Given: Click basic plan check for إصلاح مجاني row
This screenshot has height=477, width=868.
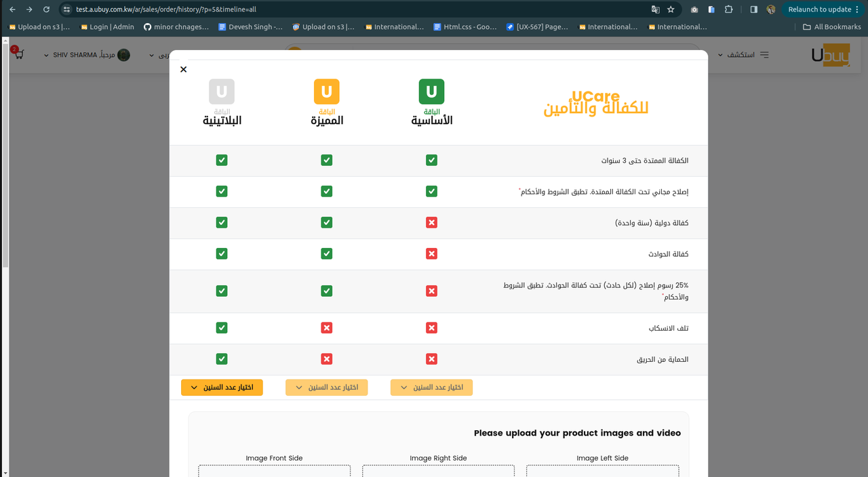Looking at the screenshot, I should tap(431, 191).
